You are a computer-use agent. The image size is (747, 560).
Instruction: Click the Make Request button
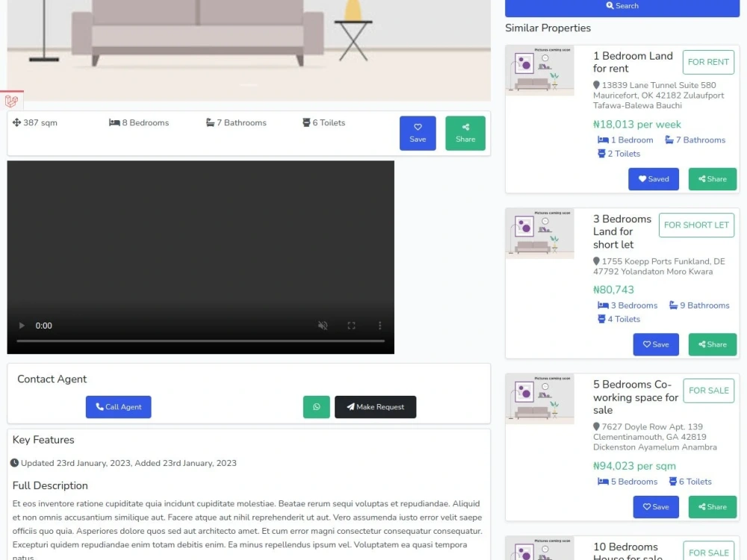(x=376, y=407)
